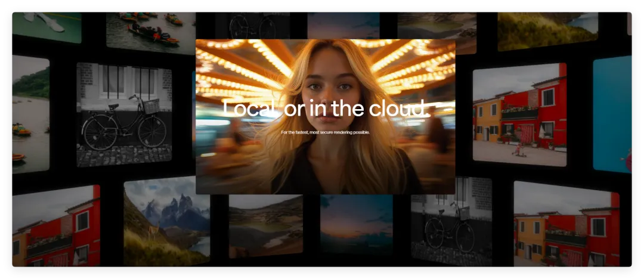The width and height of the screenshot is (644, 279).
Task: Open the red house photo with scooter child
Action: [519, 114]
